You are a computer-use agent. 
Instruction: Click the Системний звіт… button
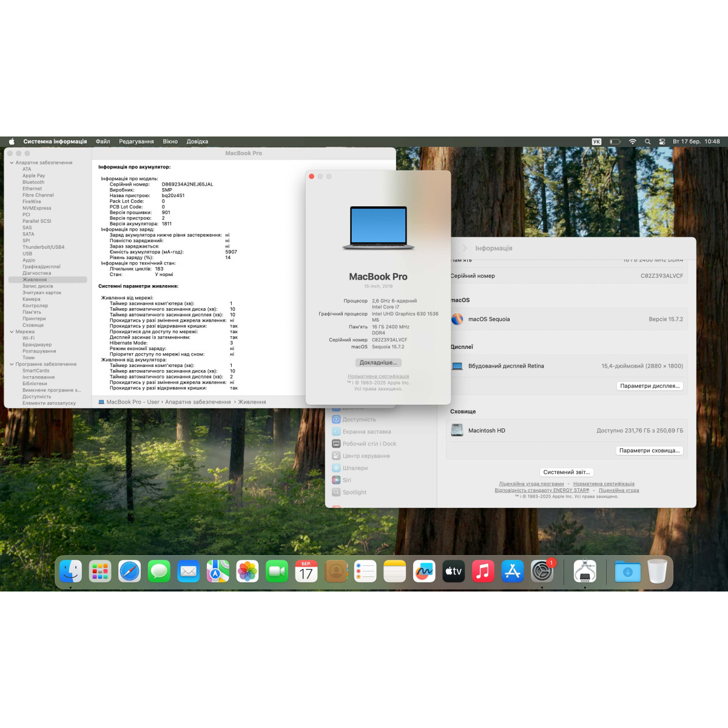(567, 472)
